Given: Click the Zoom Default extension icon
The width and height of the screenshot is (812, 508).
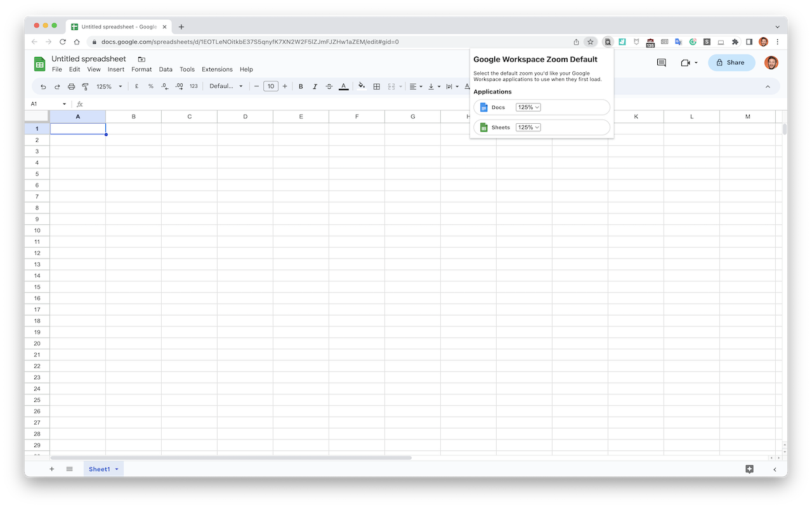Looking at the screenshot, I should 608,42.
